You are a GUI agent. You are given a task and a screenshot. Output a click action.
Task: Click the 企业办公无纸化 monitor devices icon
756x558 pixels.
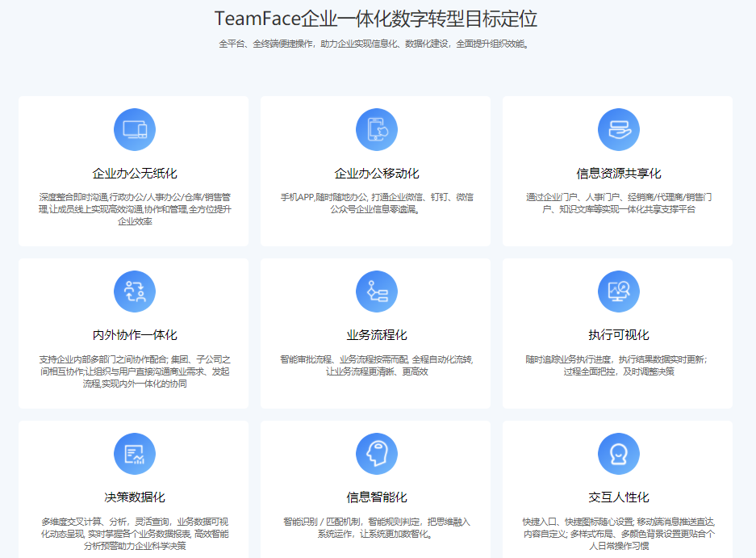[x=135, y=129]
